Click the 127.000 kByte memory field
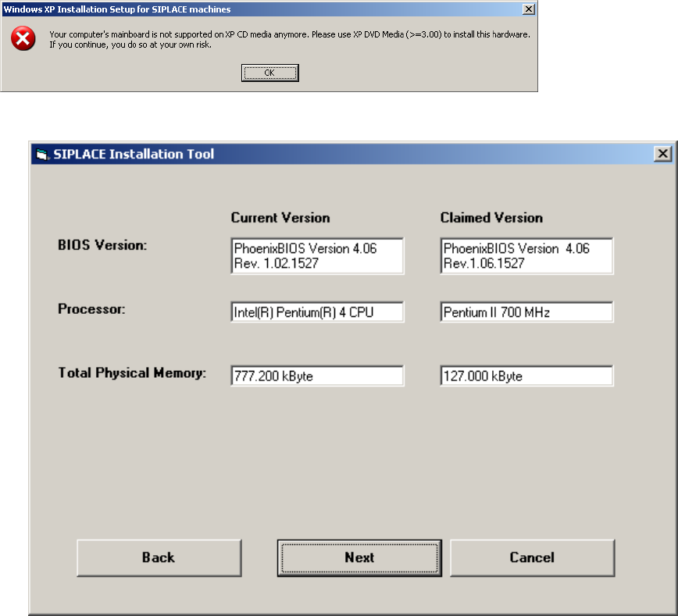This screenshot has width=678, height=616. [x=526, y=376]
